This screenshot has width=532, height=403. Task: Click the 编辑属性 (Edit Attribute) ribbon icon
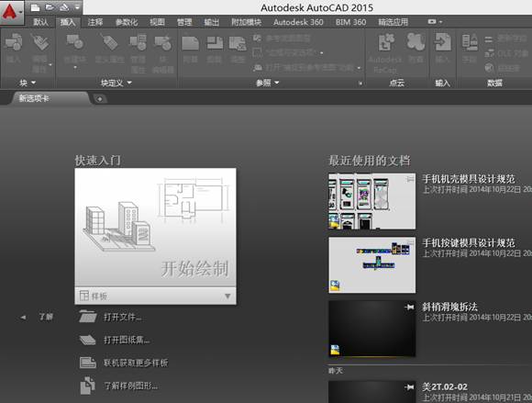(40, 42)
